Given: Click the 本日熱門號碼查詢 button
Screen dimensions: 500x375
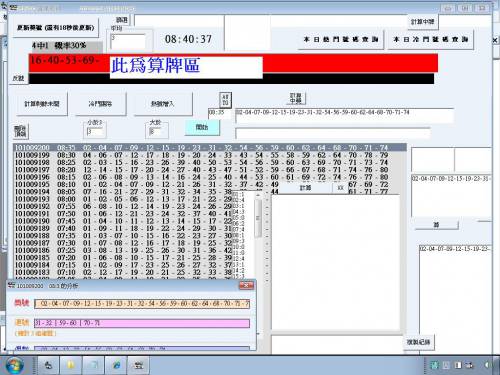Looking at the screenshot, I should point(341,39).
